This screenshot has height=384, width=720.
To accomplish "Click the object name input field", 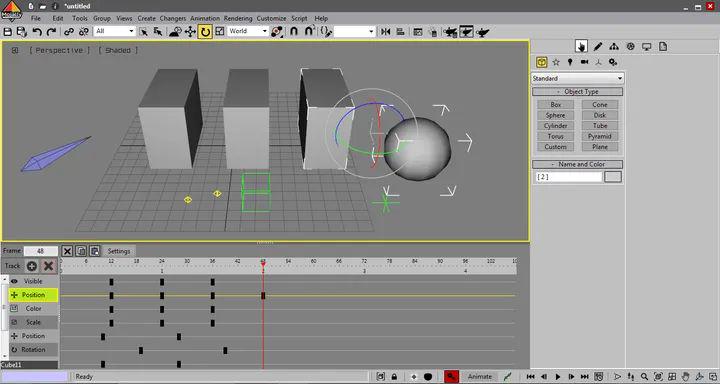I will (568, 177).
